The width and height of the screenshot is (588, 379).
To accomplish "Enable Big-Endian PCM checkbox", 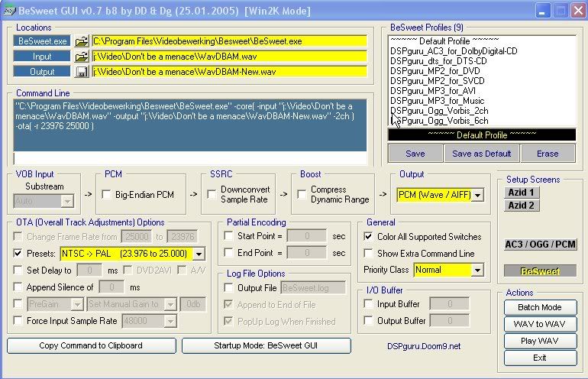I will tap(106, 194).
